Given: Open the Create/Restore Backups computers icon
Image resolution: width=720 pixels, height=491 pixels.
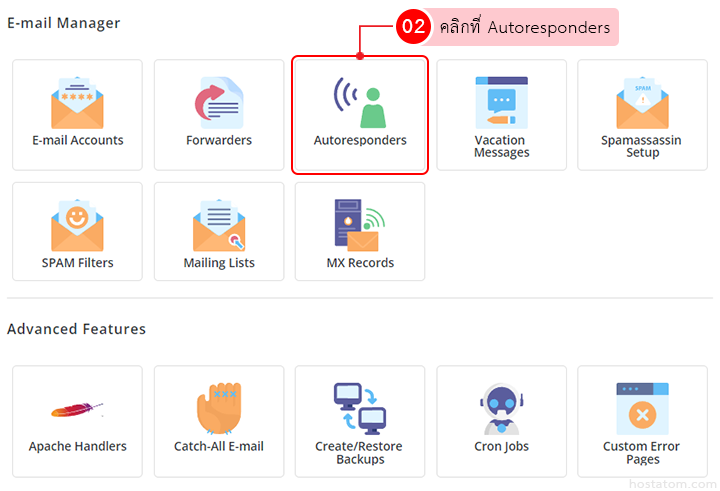Looking at the screenshot, I should click(x=360, y=408).
